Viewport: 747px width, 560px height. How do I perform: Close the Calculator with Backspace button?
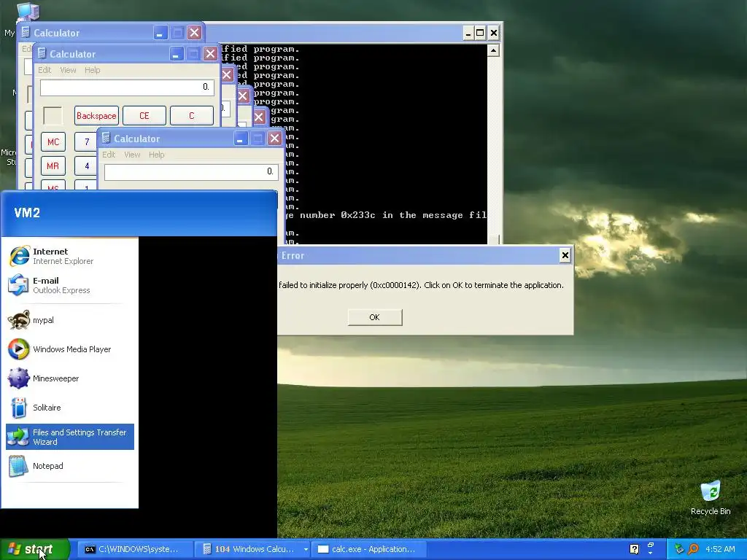click(x=210, y=54)
